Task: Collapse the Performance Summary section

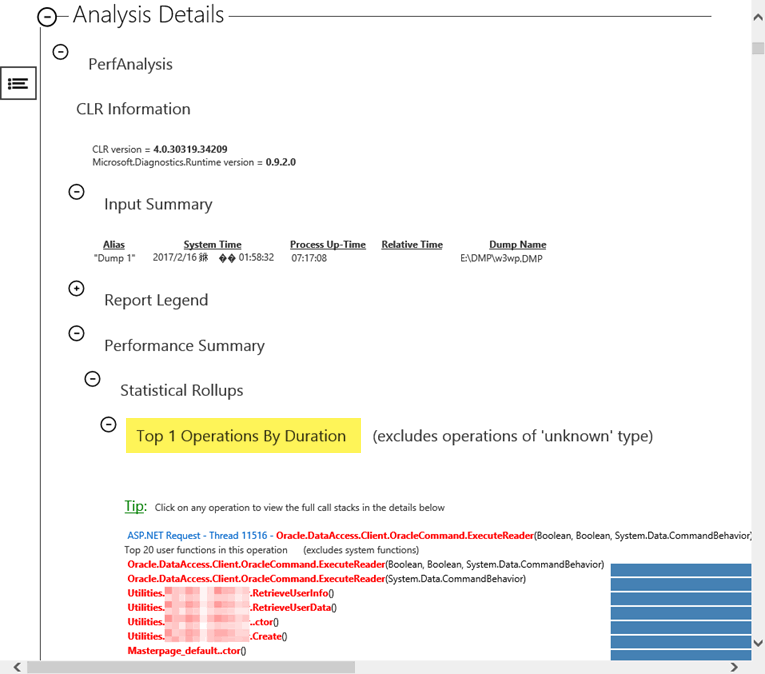Action: coord(77,333)
